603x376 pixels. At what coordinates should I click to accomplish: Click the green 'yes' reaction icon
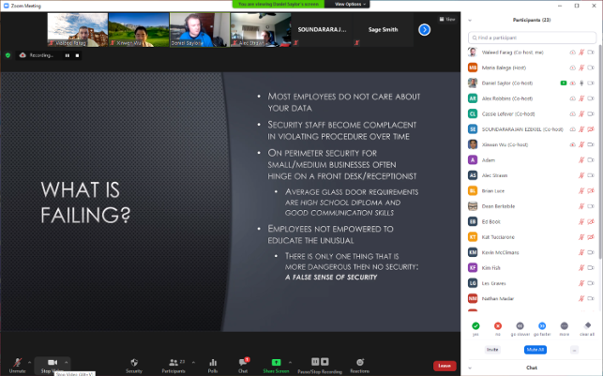[476, 326]
